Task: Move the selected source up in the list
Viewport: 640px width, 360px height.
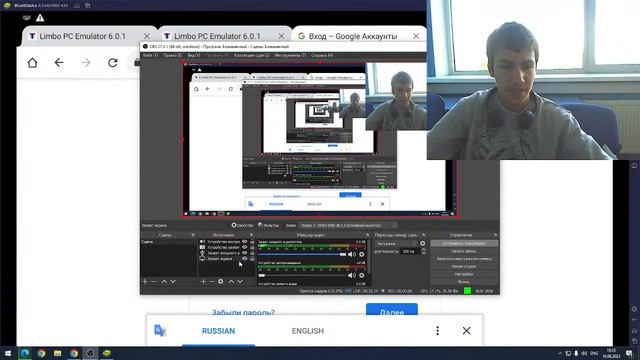Action: pos(231,282)
